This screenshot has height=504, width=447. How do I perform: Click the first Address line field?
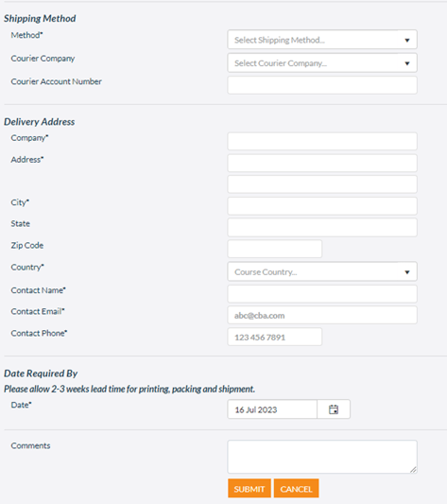click(x=322, y=163)
